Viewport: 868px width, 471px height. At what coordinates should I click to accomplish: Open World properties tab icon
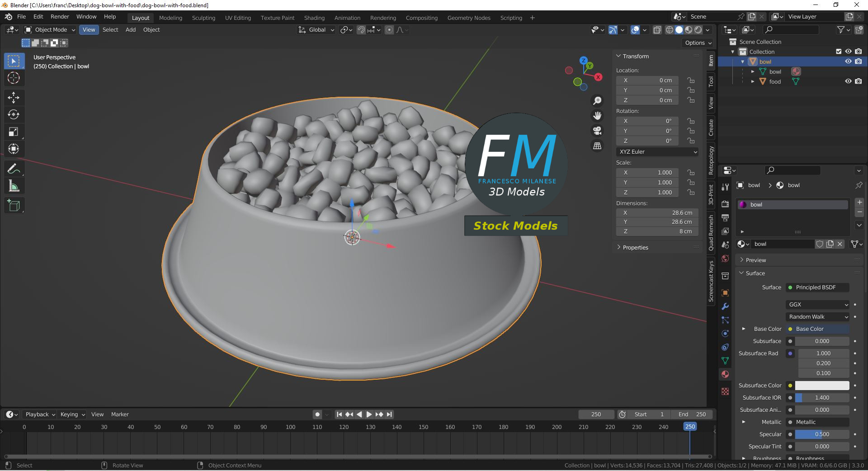pyautogui.click(x=725, y=259)
